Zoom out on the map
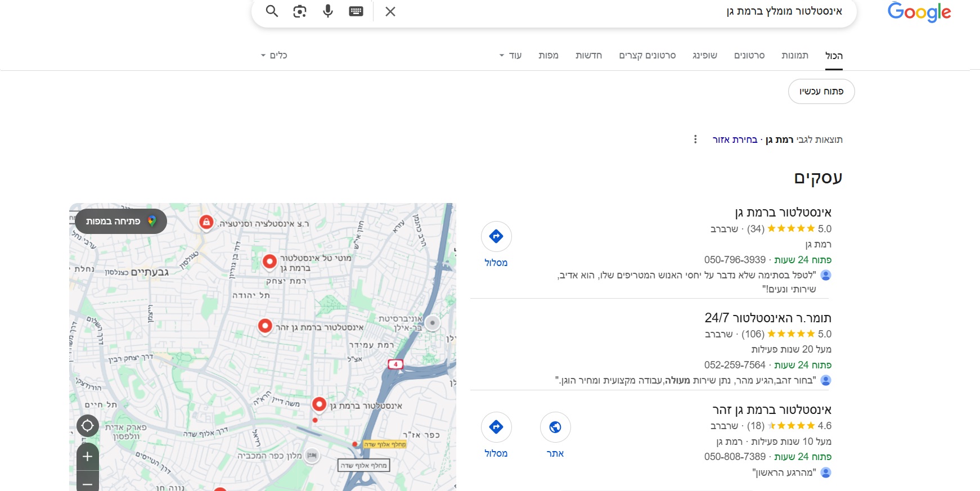Image resolution: width=980 pixels, height=491 pixels. 87,483
